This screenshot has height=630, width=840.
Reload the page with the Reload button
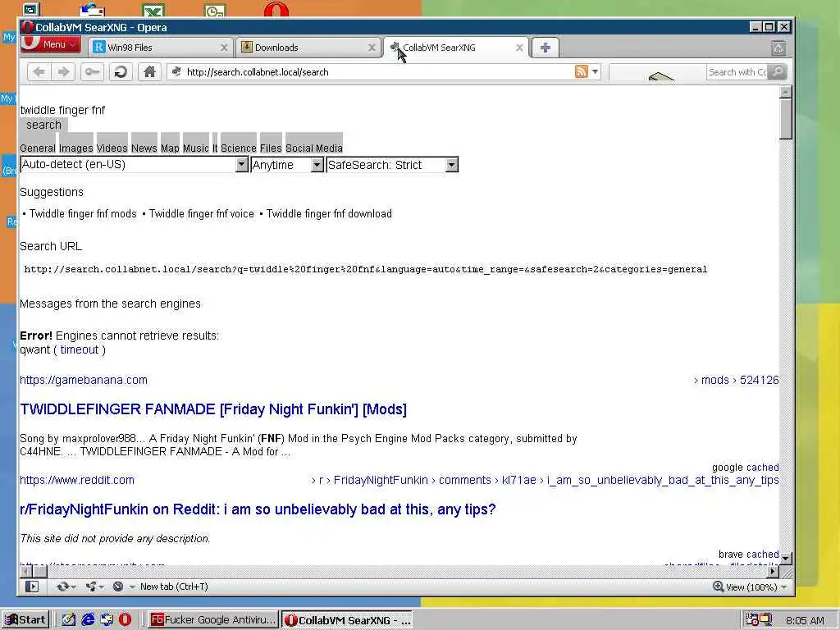[121, 72]
